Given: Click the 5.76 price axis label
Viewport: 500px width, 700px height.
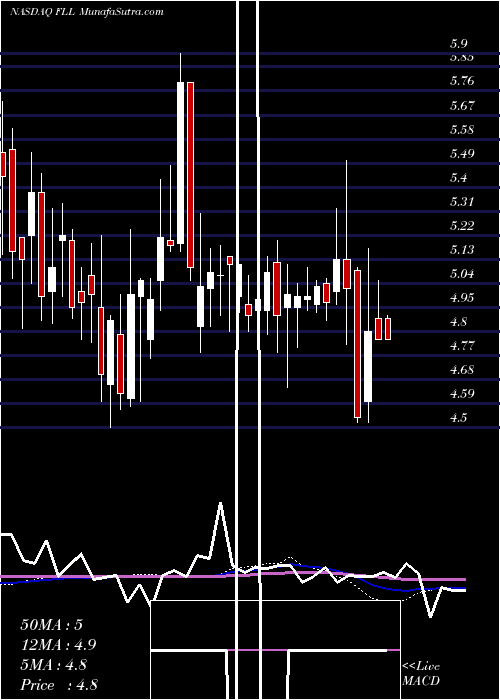Looking at the screenshot, I should pyautogui.click(x=462, y=81).
